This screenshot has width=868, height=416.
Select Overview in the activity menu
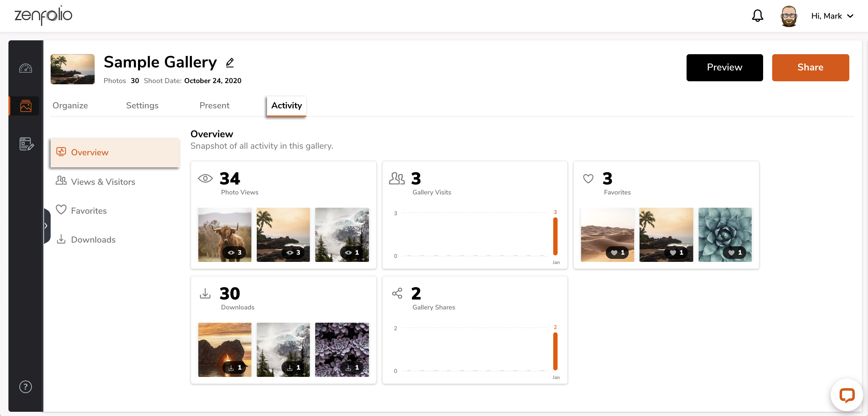[90, 152]
